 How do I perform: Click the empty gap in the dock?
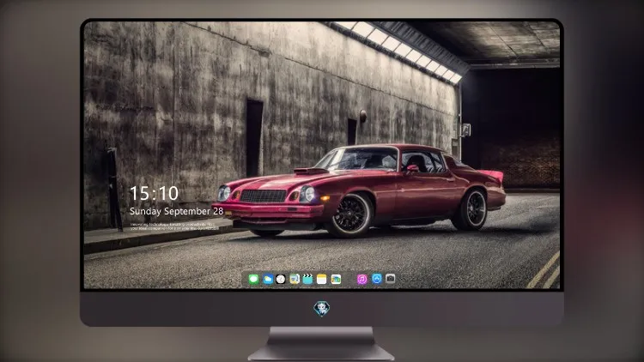349,279
